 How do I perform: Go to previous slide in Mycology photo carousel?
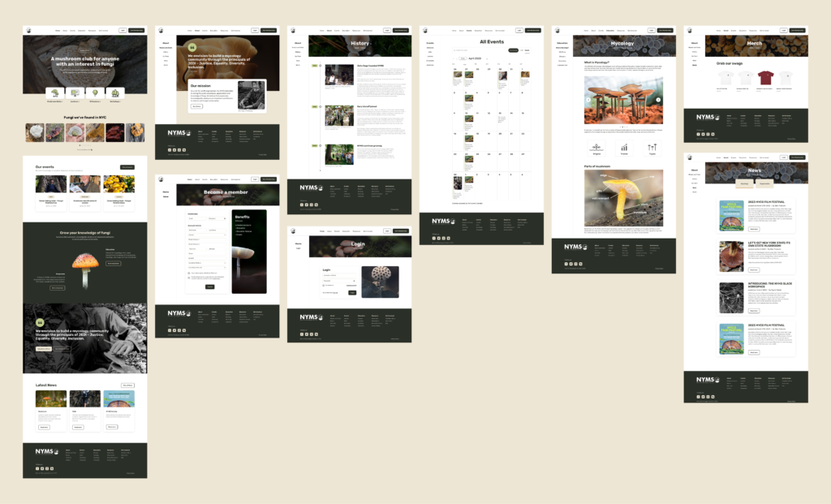point(588,100)
